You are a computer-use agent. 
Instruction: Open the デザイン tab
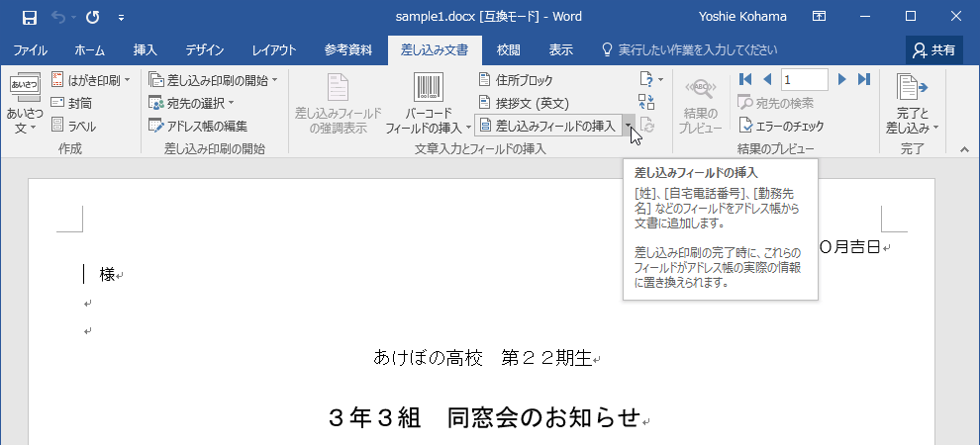204,50
